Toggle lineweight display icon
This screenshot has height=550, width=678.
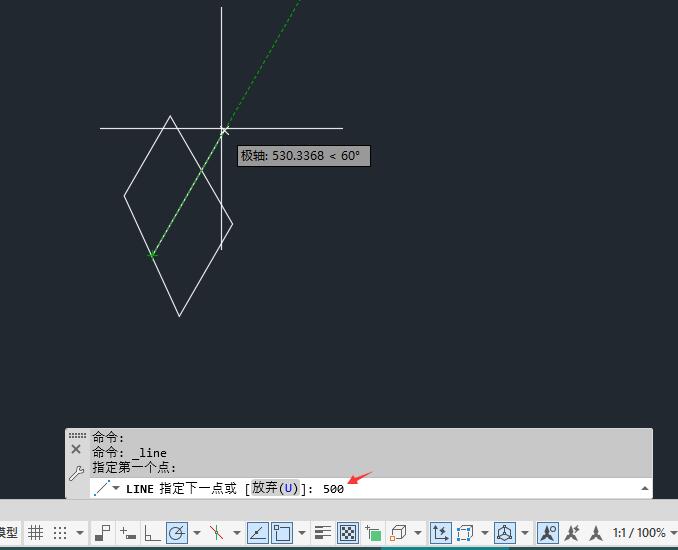(x=323, y=533)
